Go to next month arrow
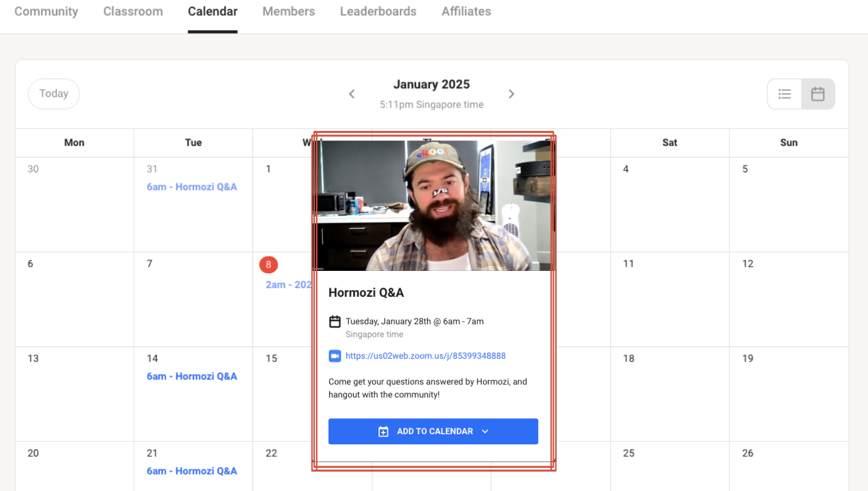The height and width of the screenshot is (491, 868). click(511, 94)
